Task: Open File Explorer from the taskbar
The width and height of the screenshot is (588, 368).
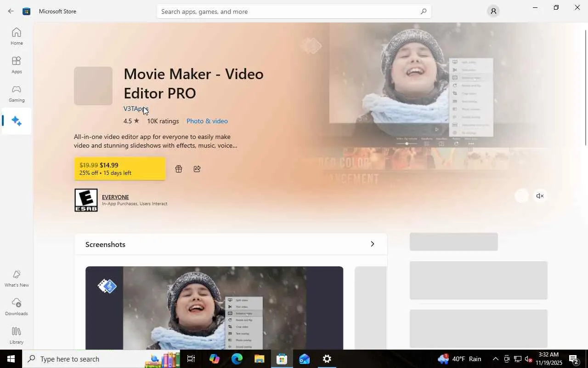Action: point(260,359)
